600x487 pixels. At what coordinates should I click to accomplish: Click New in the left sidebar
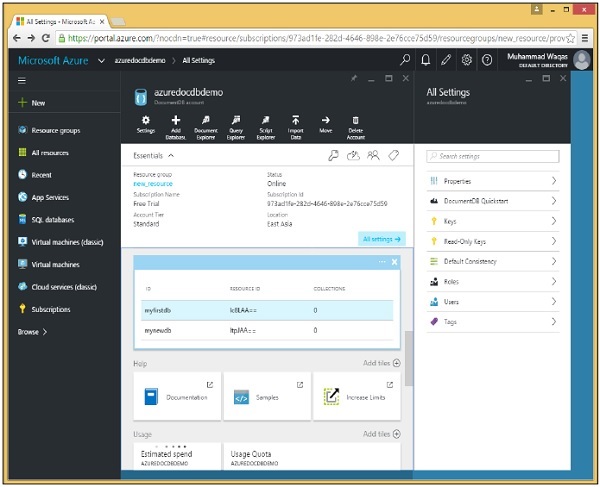tap(38, 102)
